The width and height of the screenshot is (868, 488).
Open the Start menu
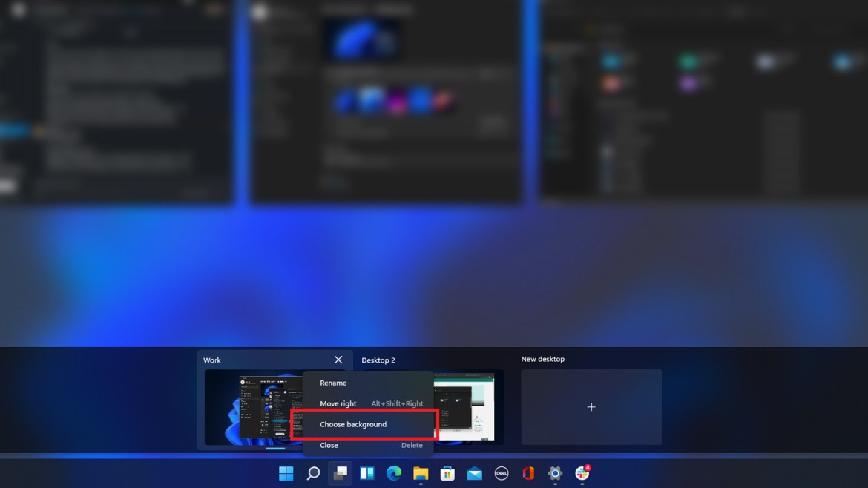point(286,472)
